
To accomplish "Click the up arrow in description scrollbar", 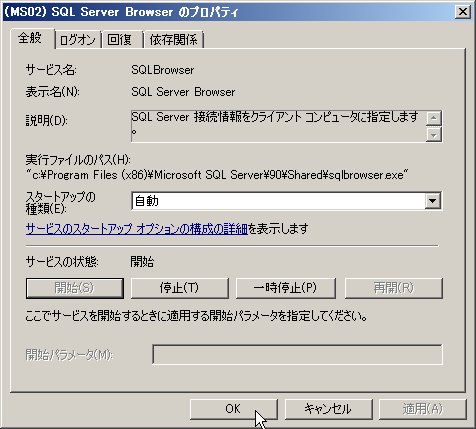I will [x=434, y=118].
